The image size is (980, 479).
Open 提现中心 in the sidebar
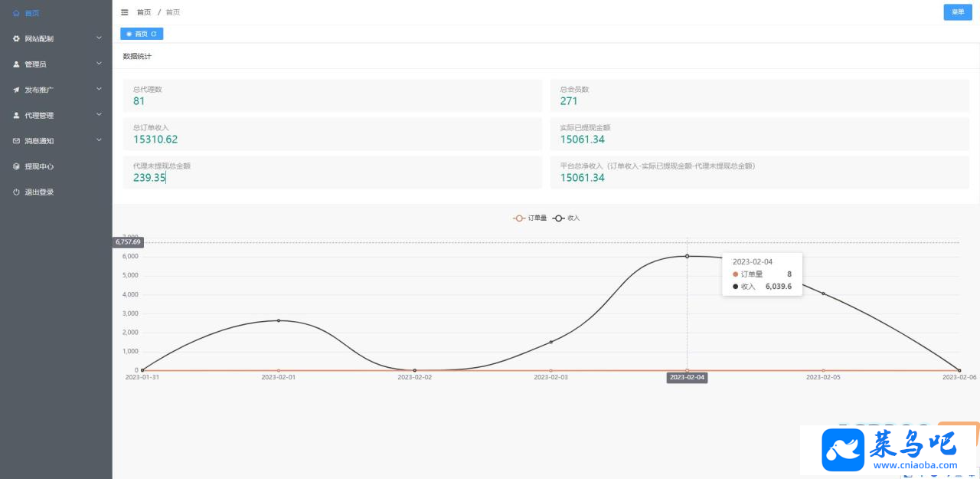(x=56, y=166)
